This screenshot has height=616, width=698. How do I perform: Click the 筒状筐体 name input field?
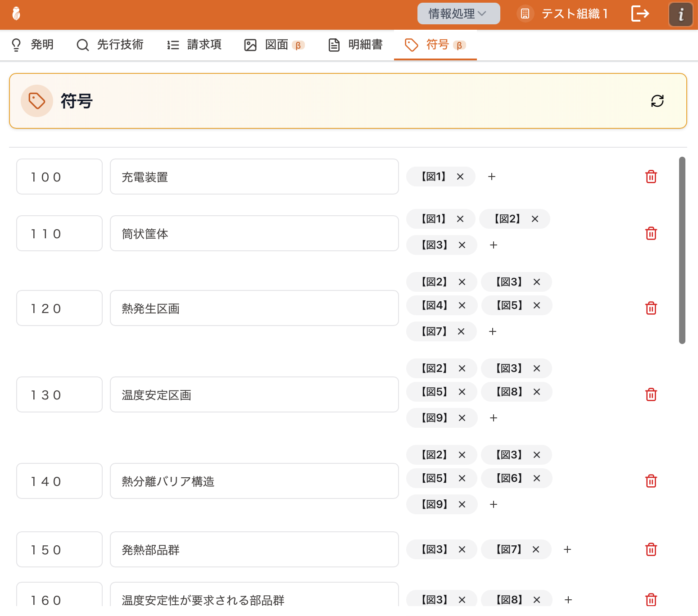[x=254, y=233]
